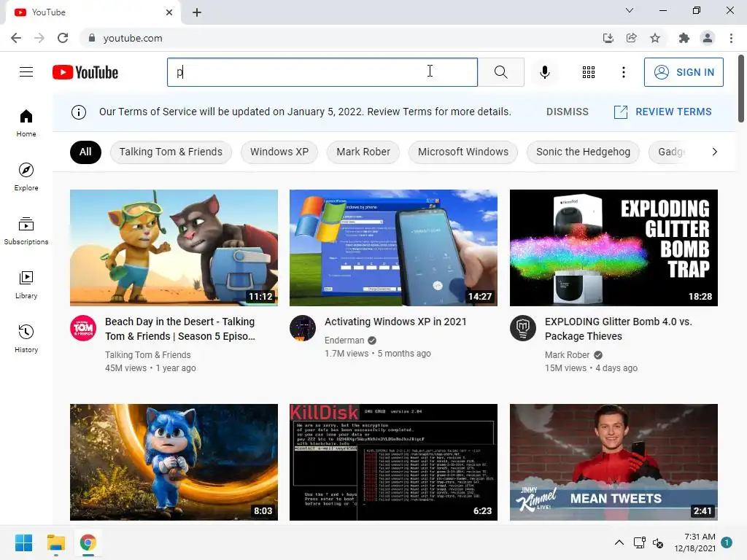This screenshot has width=747, height=560.
Task: Go to Home in the sidebar
Action: [26, 122]
